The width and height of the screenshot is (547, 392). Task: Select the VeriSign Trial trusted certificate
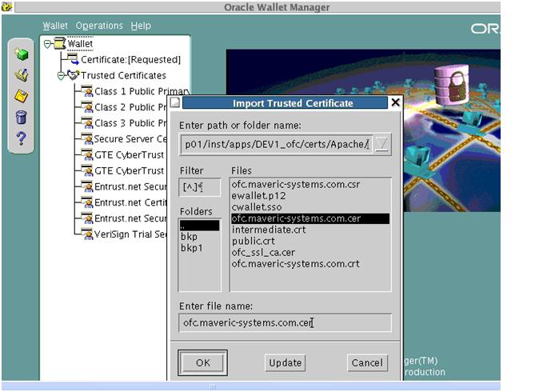click(130, 234)
